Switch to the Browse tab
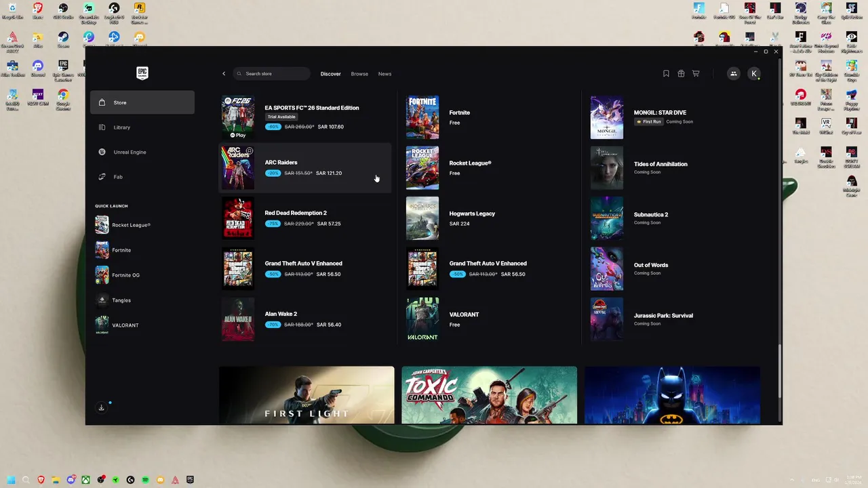Image resolution: width=868 pixels, height=488 pixels. 359,74
